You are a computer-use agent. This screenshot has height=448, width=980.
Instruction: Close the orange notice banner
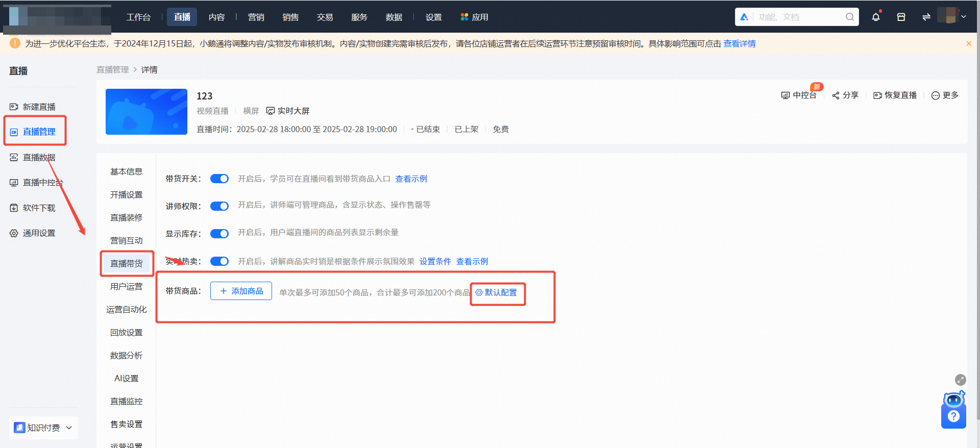969,44
